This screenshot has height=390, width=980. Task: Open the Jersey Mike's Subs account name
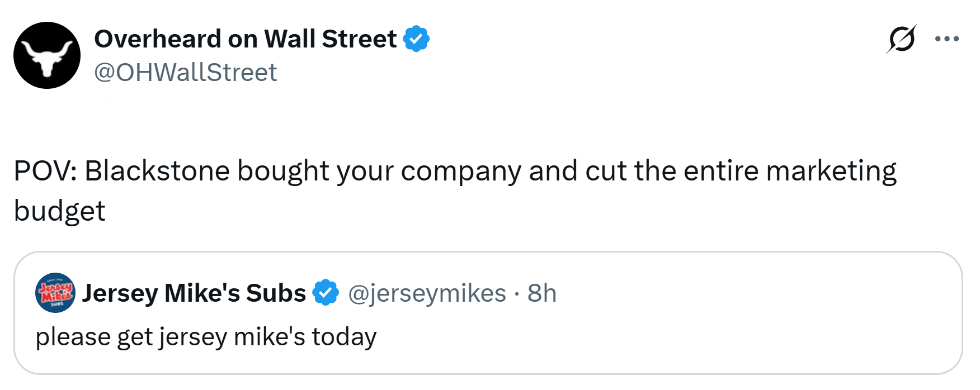point(194,293)
